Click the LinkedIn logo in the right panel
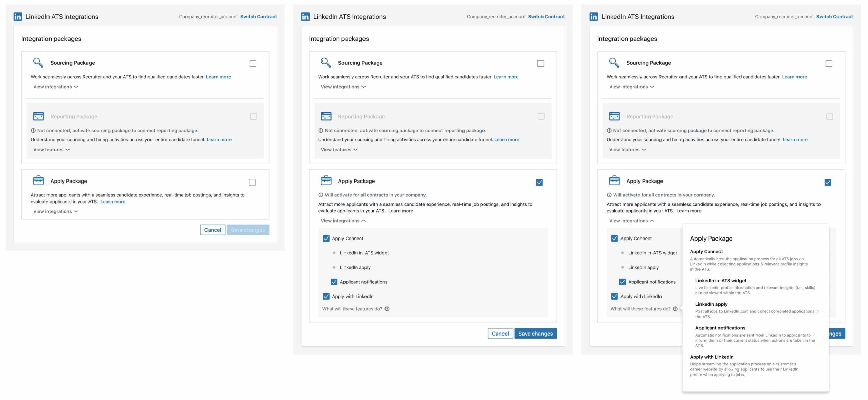 (x=593, y=17)
